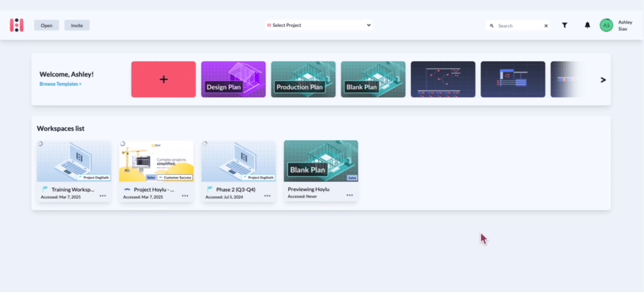Click the Open button
This screenshot has width=644, height=292.
[46, 26]
